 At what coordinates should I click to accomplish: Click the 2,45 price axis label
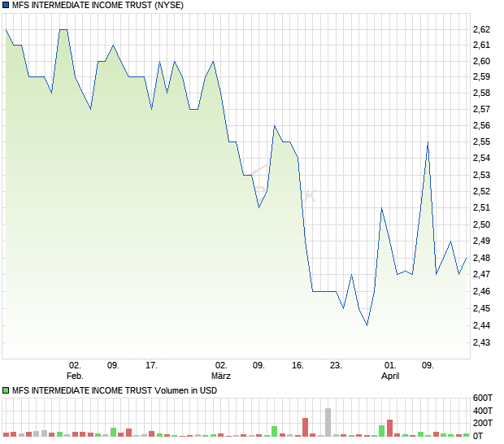click(481, 308)
